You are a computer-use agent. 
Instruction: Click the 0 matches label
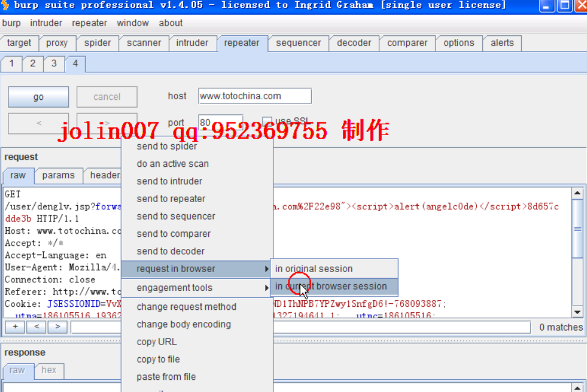[561, 327]
